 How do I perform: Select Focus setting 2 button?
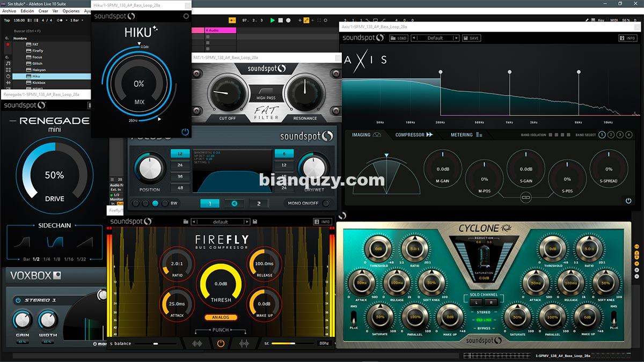(x=259, y=204)
